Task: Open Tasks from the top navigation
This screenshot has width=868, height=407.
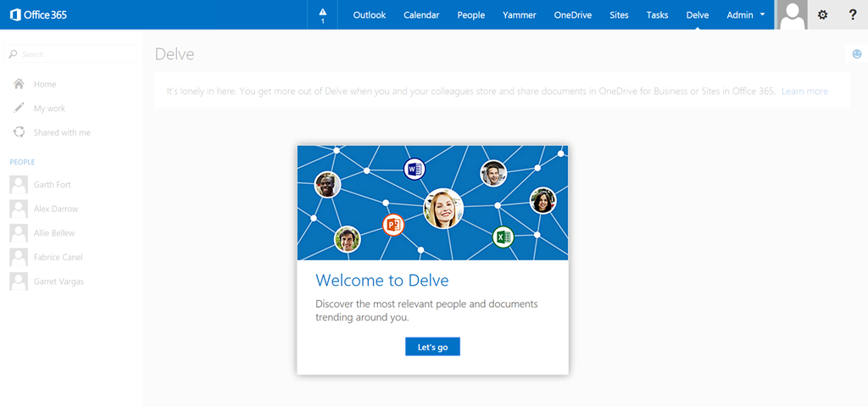Action: (657, 15)
